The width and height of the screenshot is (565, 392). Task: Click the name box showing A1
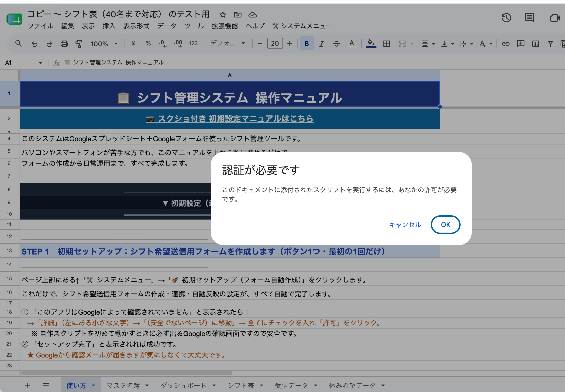click(x=24, y=63)
